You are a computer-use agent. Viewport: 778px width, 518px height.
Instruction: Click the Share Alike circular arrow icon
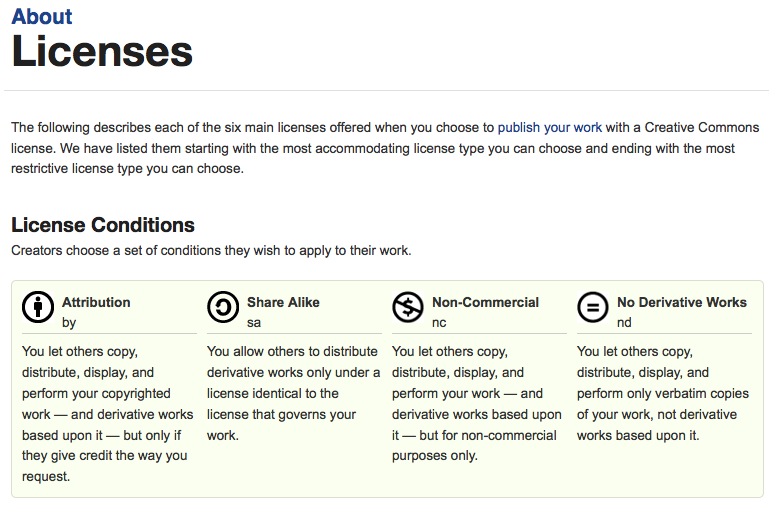[223, 309]
